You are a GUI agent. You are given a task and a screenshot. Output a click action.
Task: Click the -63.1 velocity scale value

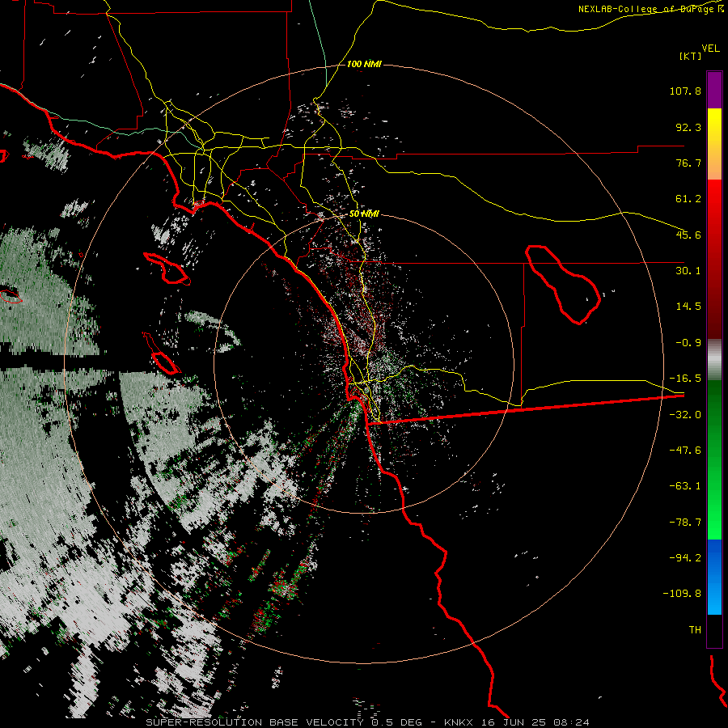tap(685, 486)
